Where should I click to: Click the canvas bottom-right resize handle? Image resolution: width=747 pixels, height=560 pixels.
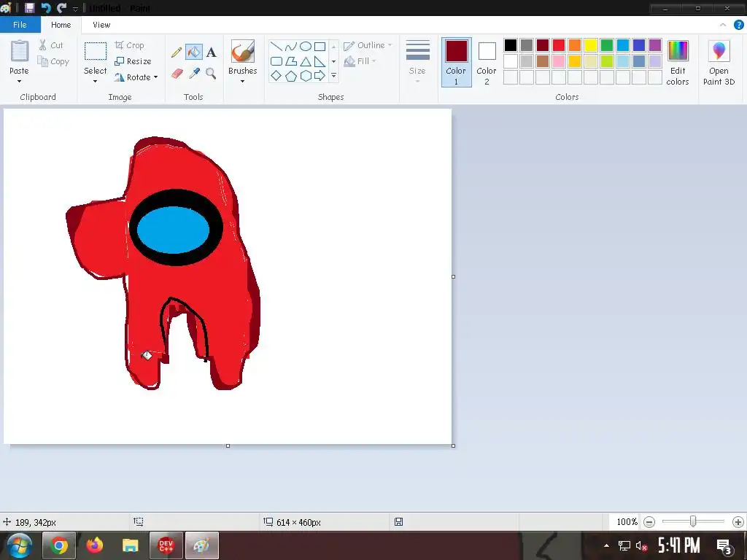(x=453, y=446)
